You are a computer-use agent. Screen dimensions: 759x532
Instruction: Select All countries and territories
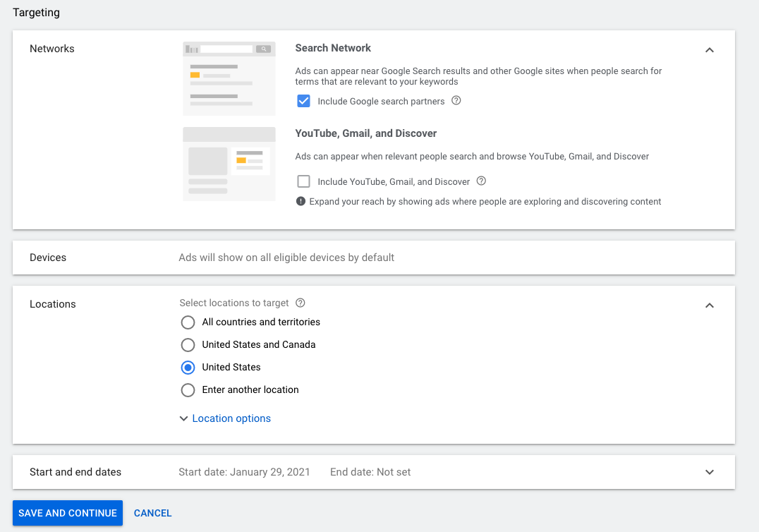[x=188, y=322]
